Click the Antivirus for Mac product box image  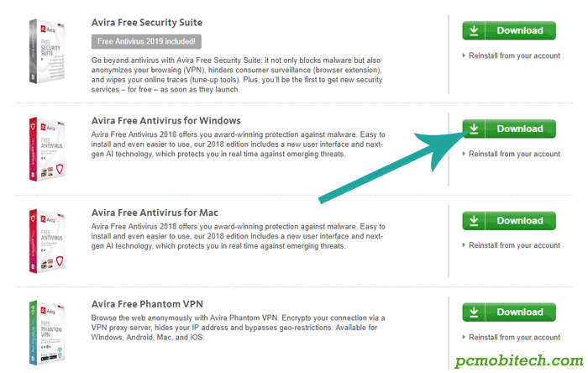(x=47, y=241)
